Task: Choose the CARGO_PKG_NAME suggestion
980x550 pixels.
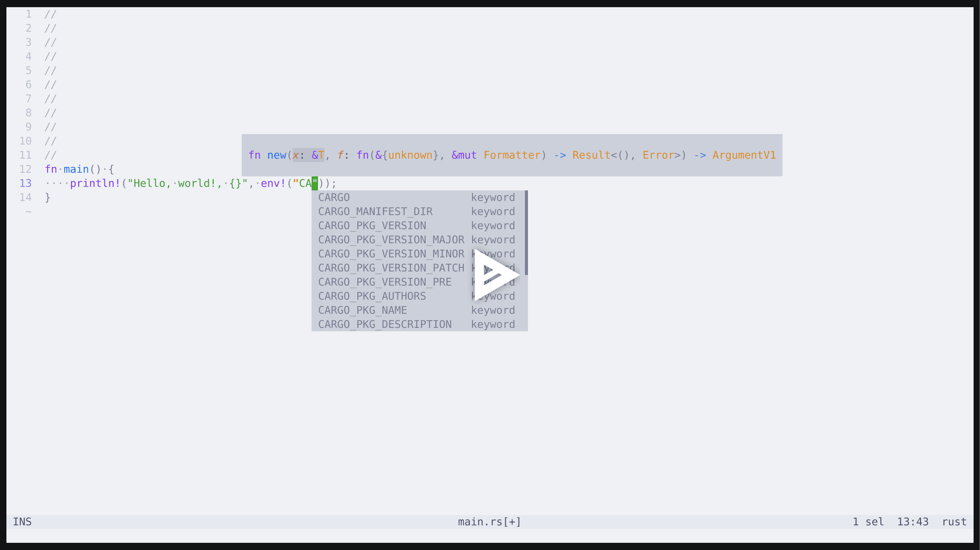Action: pyautogui.click(x=418, y=310)
